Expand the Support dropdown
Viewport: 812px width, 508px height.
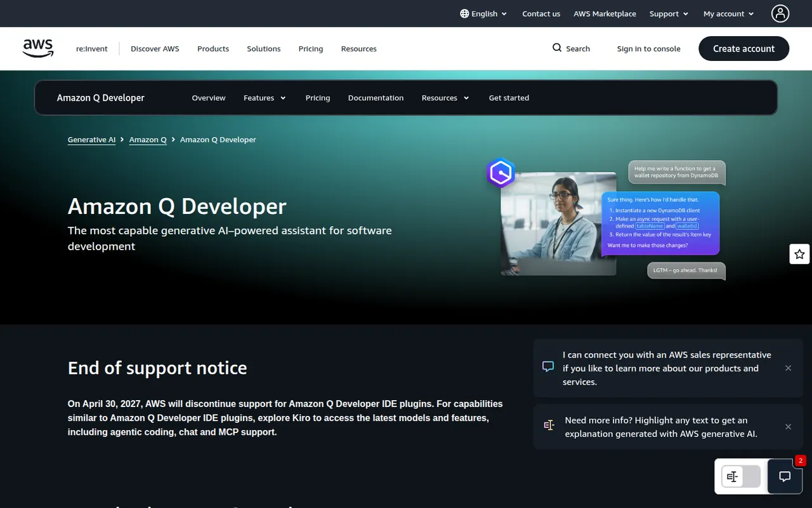[x=669, y=13]
